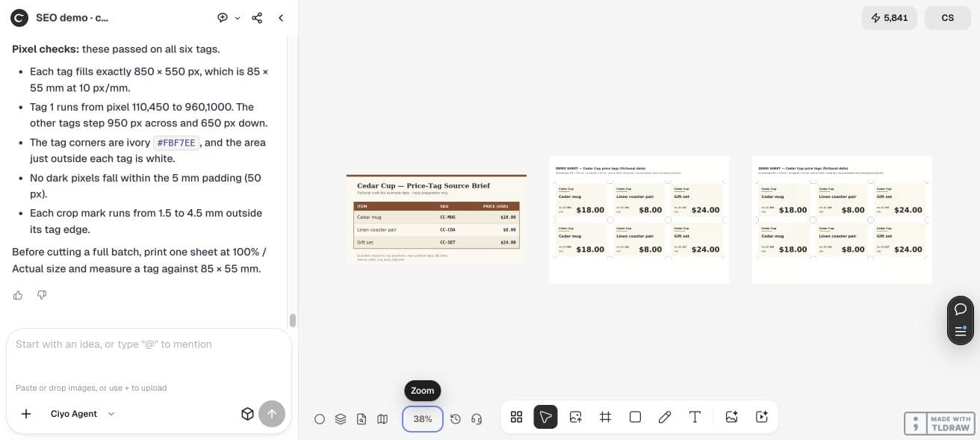Screen dimensions: 980x440
Task: Open the AI video generation tool
Action: (x=762, y=417)
